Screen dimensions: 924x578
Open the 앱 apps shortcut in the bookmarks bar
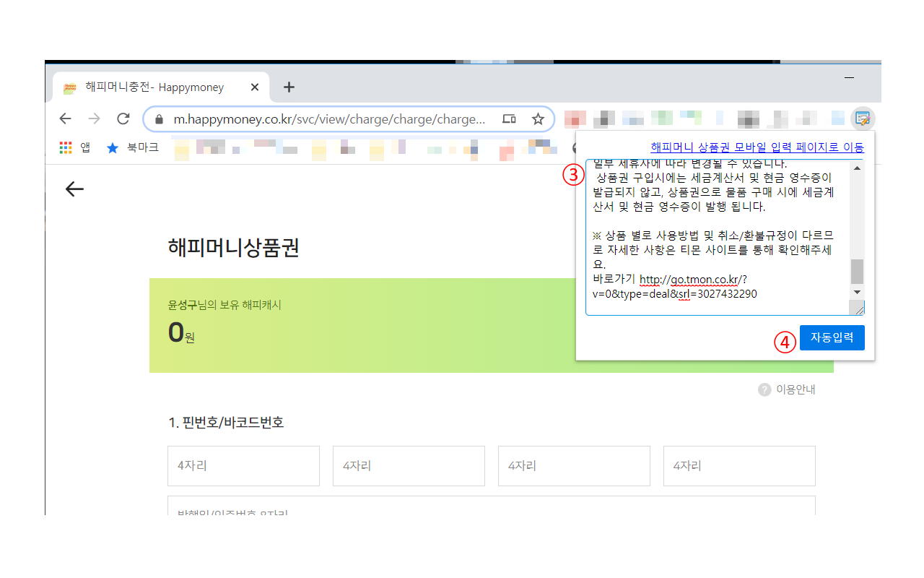(x=75, y=147)
